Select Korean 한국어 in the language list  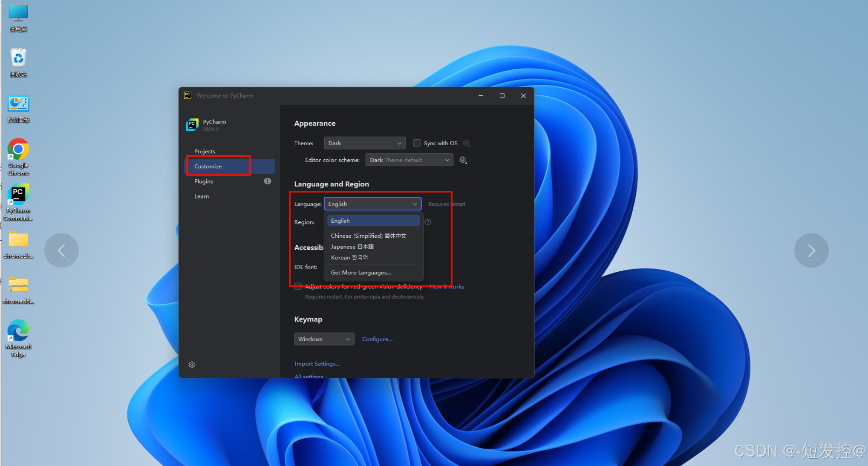(349, 257)
